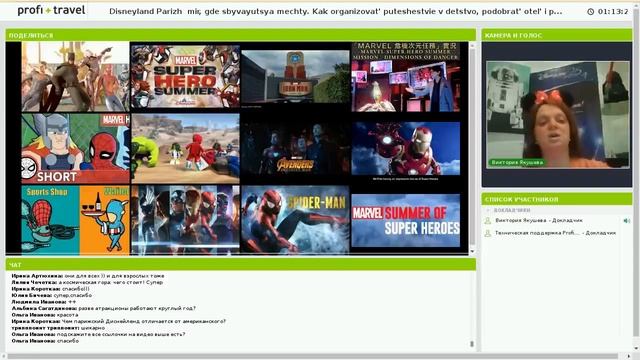This screenshot has height=360, width=640.
Task: Click the avatar icon of Техническая поддержка
Action: (x=487, y=233)
